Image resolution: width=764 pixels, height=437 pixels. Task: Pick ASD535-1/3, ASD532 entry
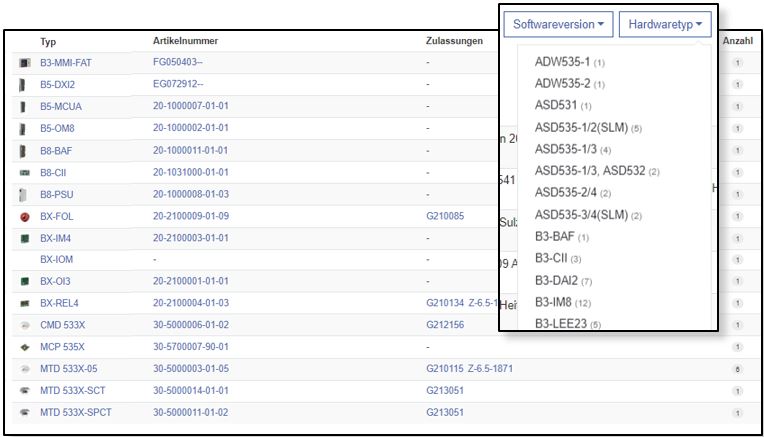[597, 171]
